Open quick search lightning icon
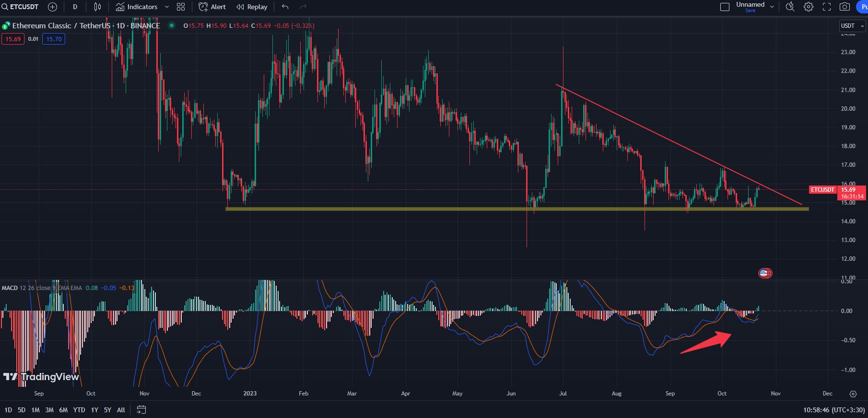 (790, 7)
